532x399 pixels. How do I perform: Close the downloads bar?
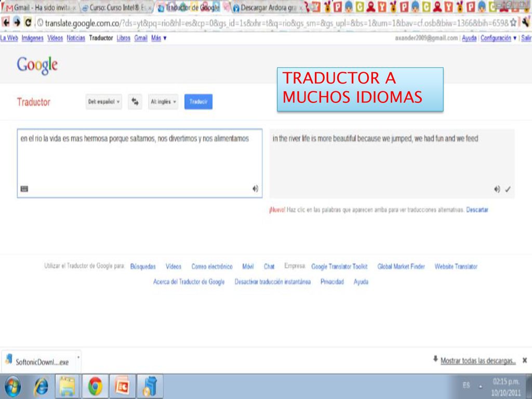(525, 361)
